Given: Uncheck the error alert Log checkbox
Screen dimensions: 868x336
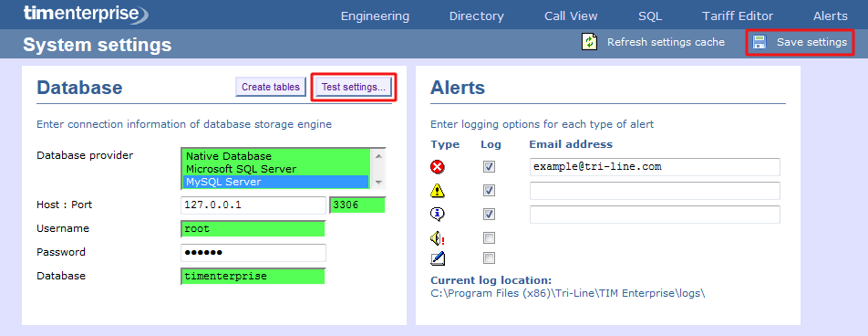Looking at the screenshot, I should pos(489,167).
